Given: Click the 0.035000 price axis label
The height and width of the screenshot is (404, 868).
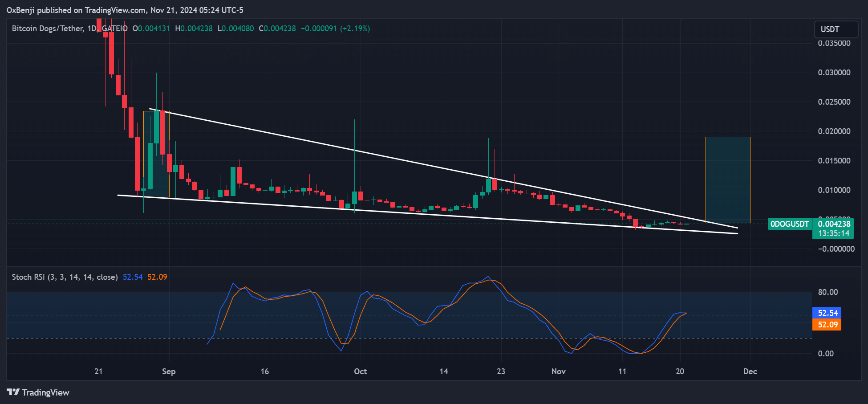Looking at the screenshot, I should (834, 43).
